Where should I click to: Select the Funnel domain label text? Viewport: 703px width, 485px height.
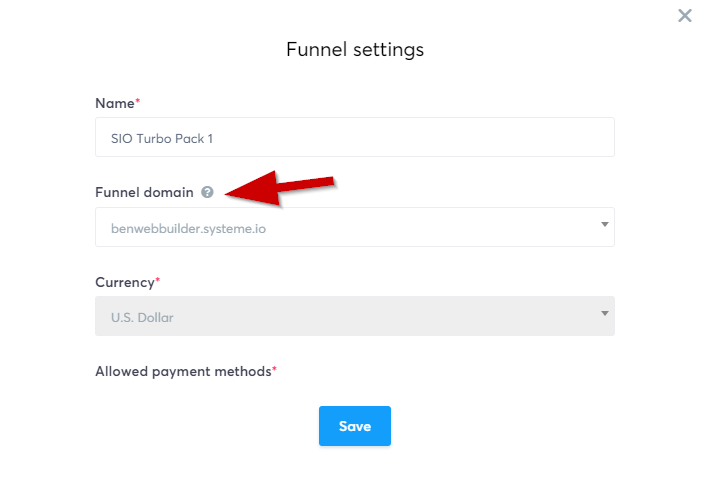pos(144,192)
